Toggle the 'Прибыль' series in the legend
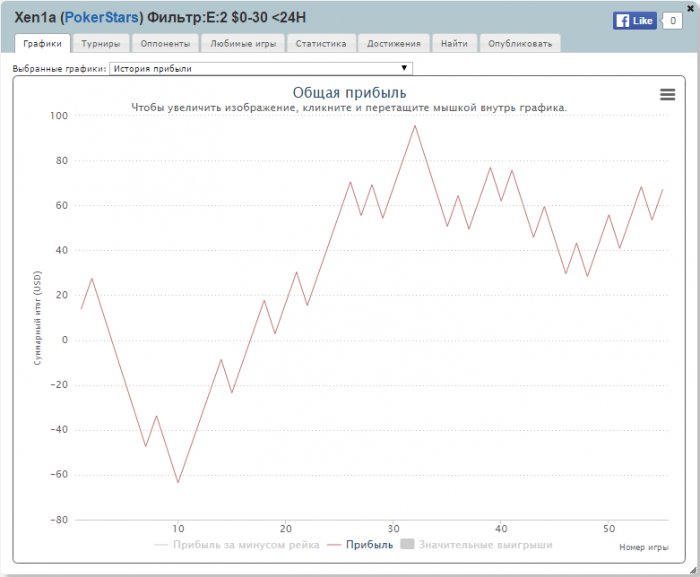This screenshot has width=700, height=577. [x=365, y=545]
